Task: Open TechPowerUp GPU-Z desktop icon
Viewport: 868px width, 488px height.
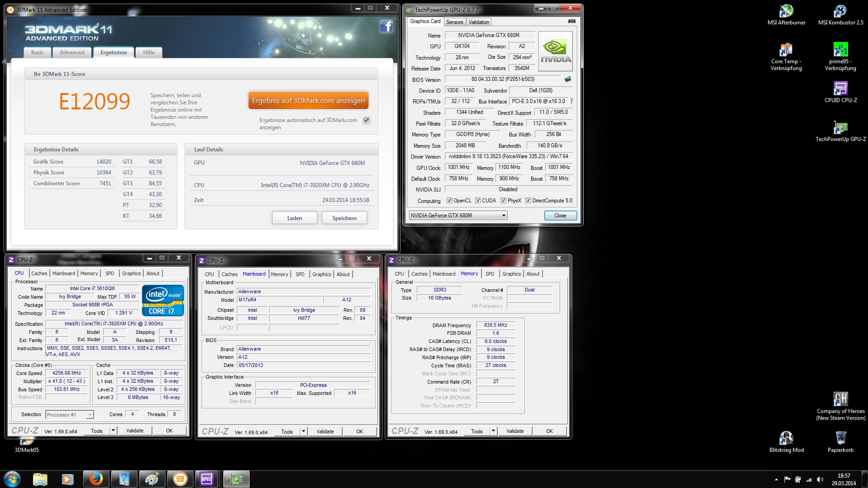Action: 840,131
